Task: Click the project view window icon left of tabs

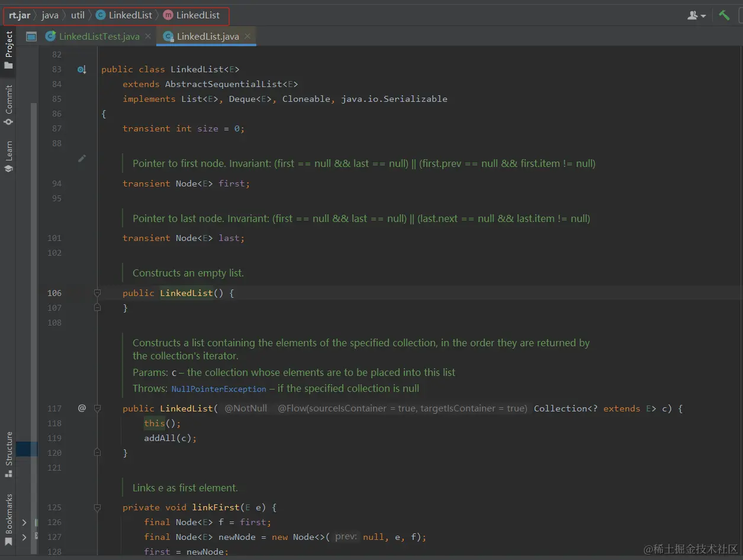Action: [x=31, y=37]
